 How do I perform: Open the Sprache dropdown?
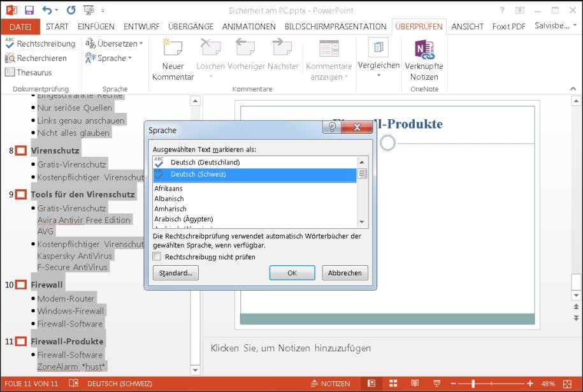(x=112, y=57)
